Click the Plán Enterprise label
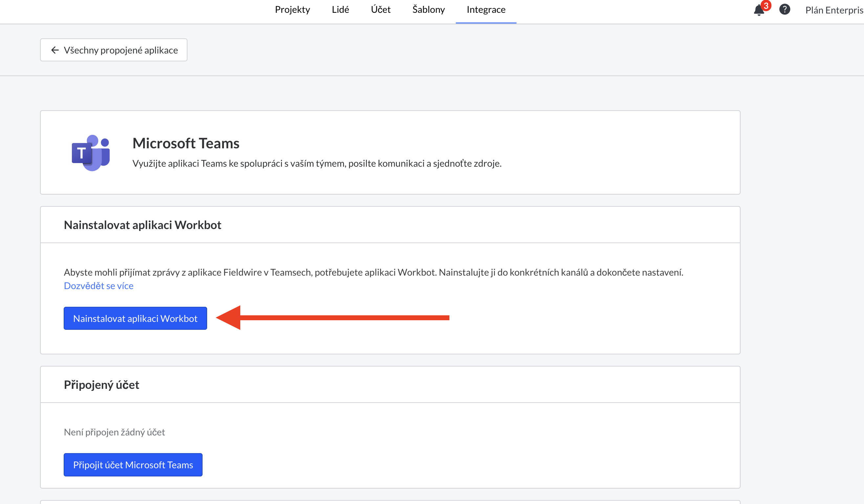This screenshot has width=864, height=504. tap(834, 10)
